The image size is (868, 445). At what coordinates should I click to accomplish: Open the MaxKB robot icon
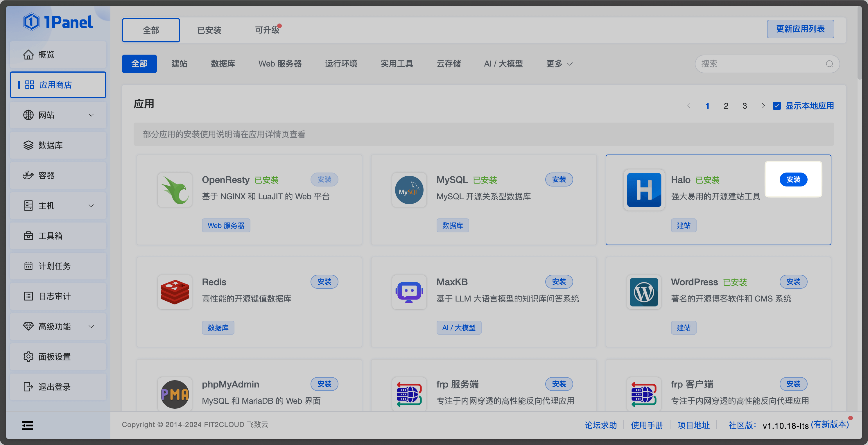pyautogui.click(x=409, y=292)
